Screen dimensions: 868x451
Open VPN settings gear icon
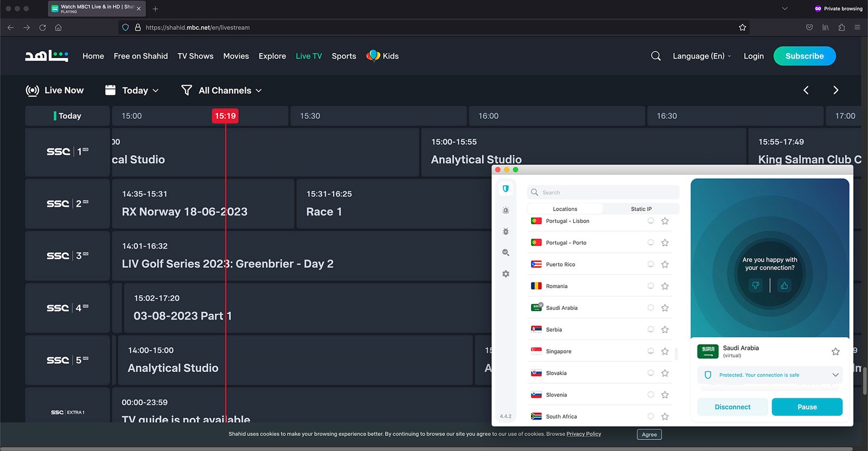(x=506, y=274)
